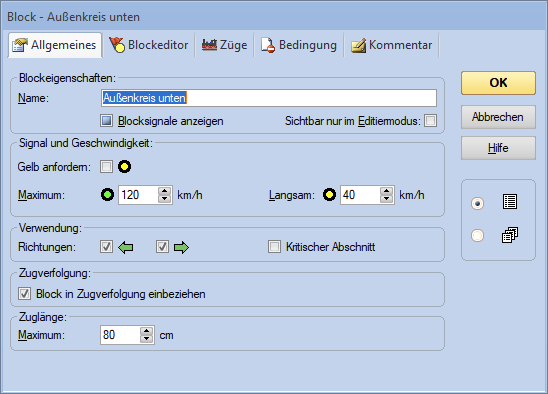This screenshot has width=548, height=394.
Task: Select the second radio button beside stacked pages
Action: pyautogui.click(x=477, y=235)
